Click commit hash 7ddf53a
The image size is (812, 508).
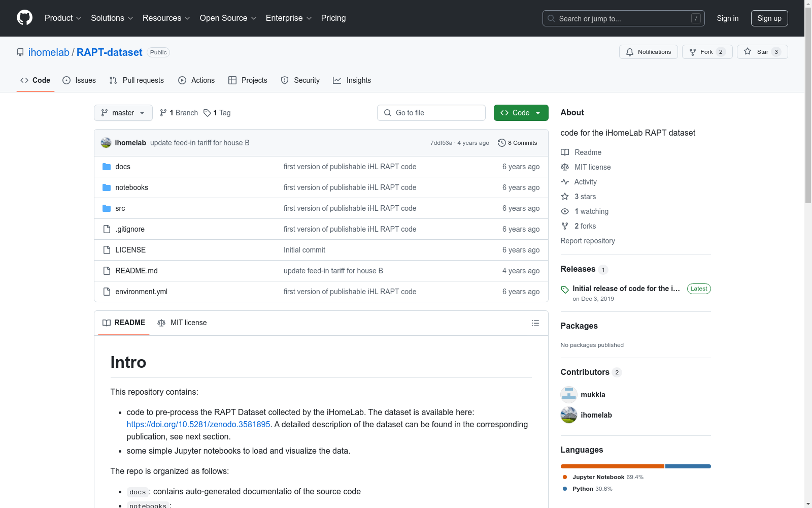(x=441, y=143)
